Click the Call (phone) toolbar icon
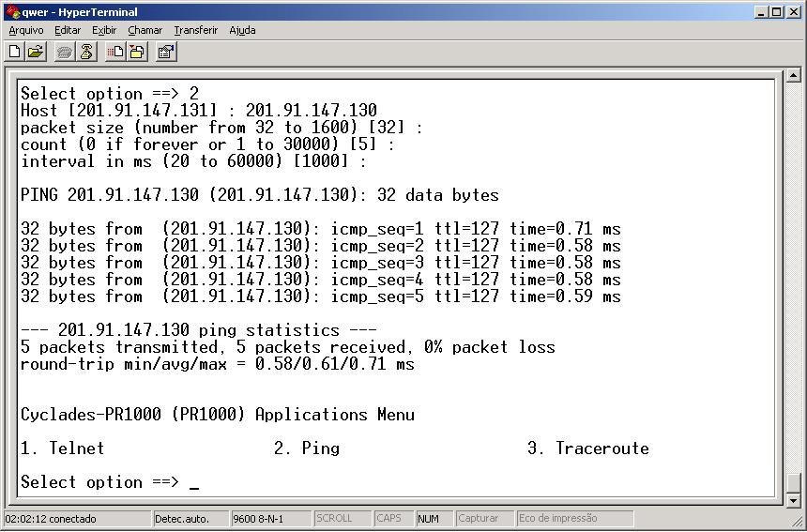 coord(65,52)
